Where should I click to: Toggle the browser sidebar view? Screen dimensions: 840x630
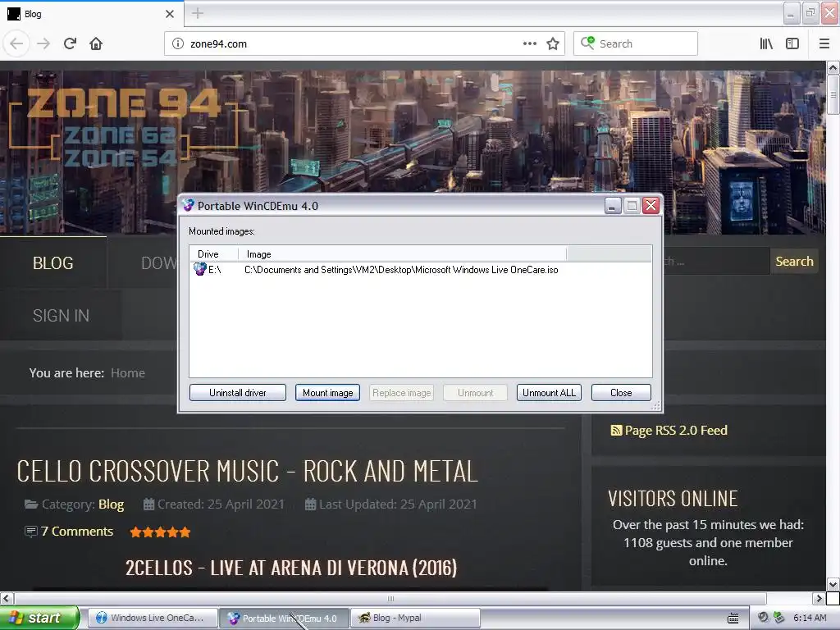(x=792, y=44)
